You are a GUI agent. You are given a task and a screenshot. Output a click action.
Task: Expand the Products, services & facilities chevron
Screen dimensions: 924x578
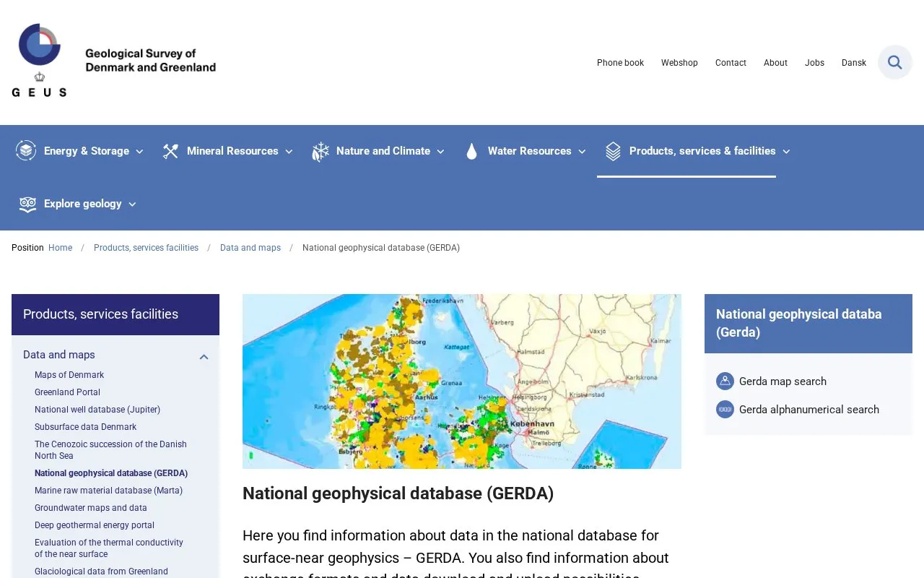pos(786,152)
